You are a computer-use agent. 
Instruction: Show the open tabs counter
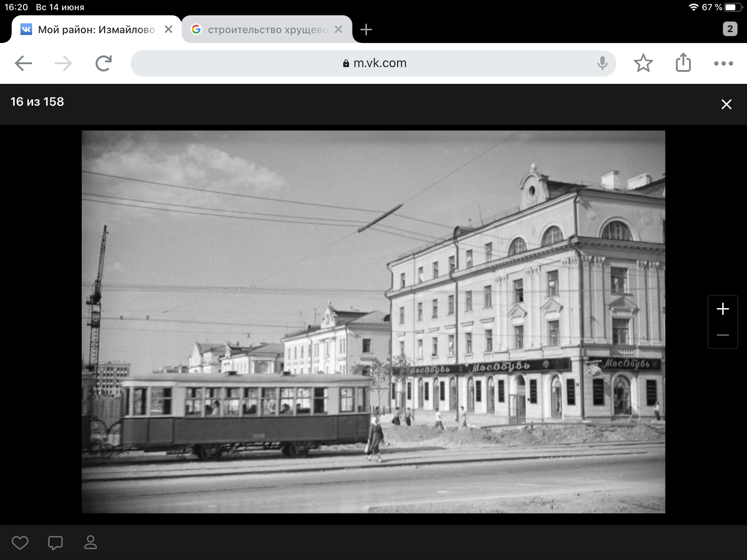(730, 29)
